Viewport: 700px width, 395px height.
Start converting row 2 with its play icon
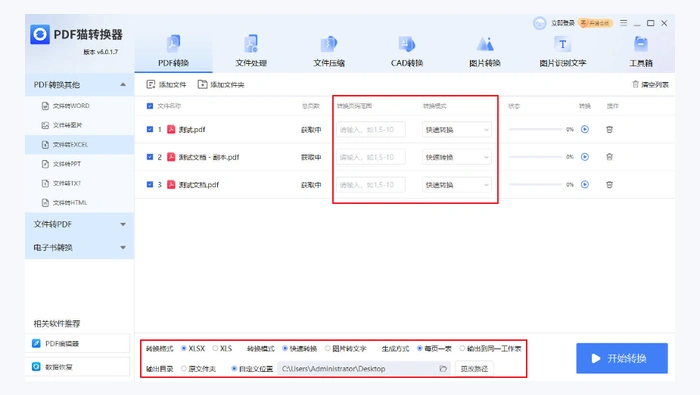coord(585,157)
